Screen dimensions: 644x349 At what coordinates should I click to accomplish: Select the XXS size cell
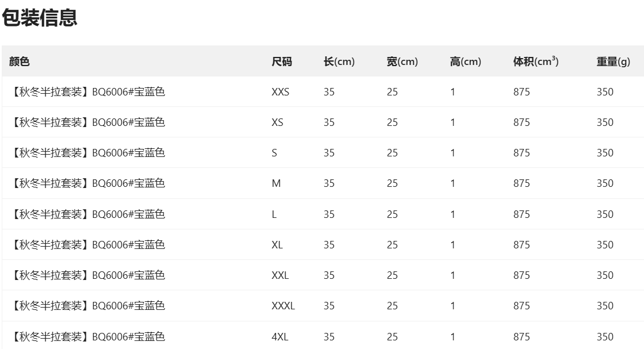281,92
